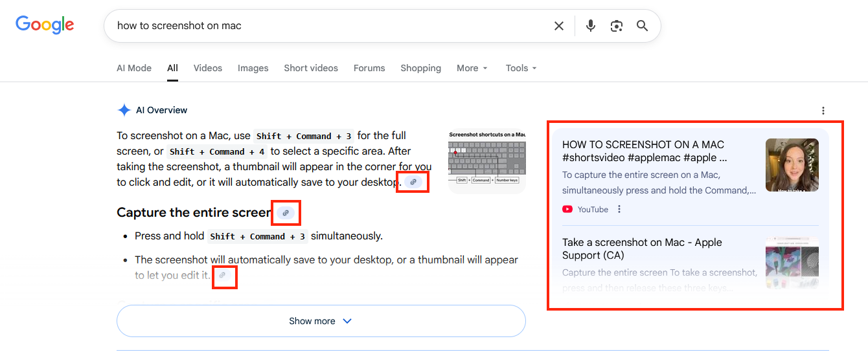Open the Tools dropdown
The height and width of the screenshot is (363, 868).
tap(521, 68)
